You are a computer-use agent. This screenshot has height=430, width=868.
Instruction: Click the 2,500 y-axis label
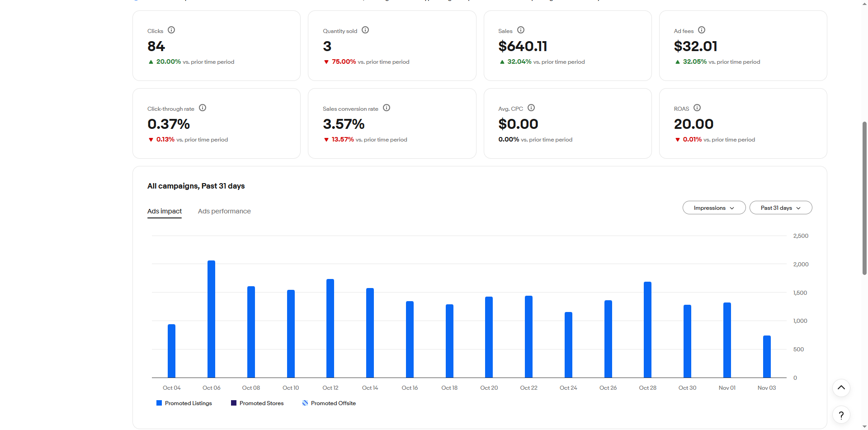tap(801, 236)
